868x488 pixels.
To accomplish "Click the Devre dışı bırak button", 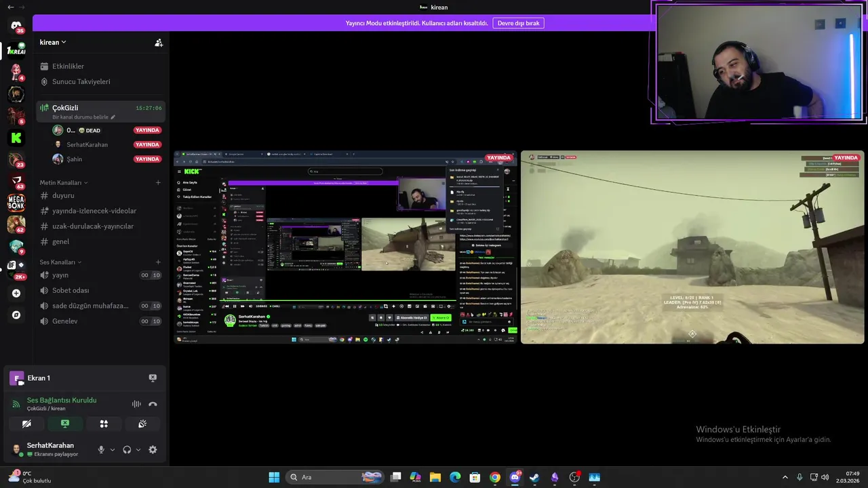I will pos(519,23).
